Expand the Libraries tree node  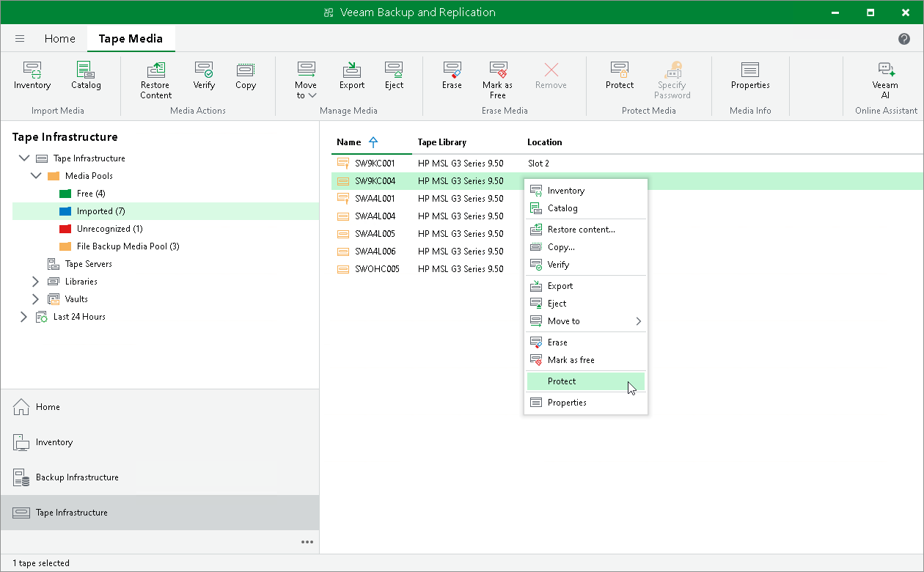35,282
